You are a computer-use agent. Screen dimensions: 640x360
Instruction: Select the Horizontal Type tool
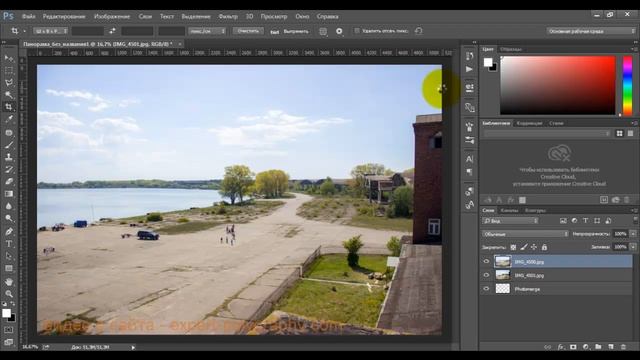point(9,244)
